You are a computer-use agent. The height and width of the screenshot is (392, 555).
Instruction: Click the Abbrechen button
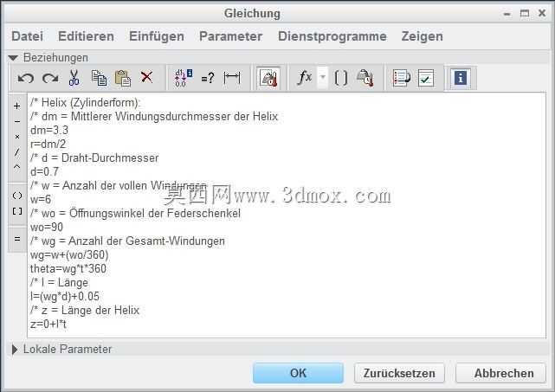pos(500,373)
